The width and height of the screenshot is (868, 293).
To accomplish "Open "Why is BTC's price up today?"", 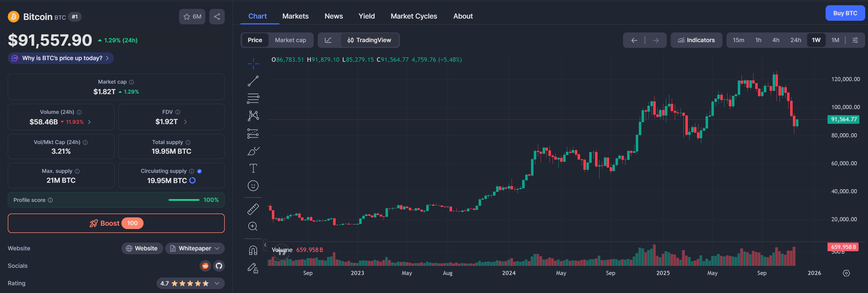I will 61,58.
